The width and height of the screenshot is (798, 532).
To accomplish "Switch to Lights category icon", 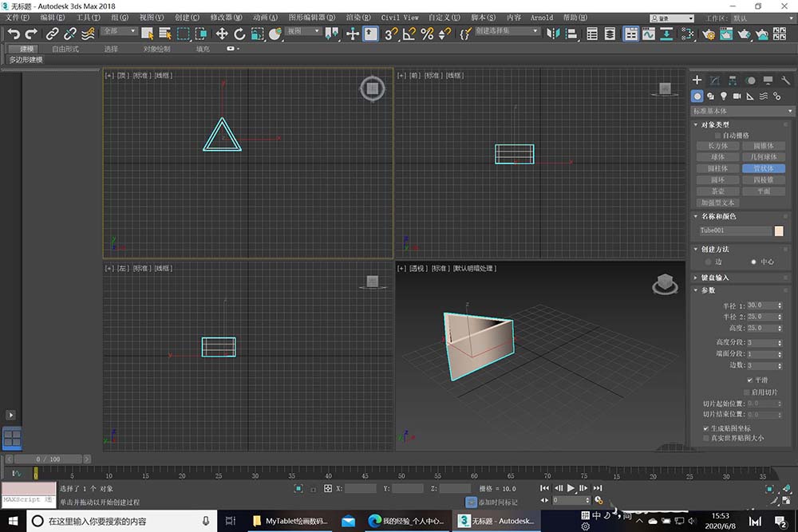I will 724,96.
